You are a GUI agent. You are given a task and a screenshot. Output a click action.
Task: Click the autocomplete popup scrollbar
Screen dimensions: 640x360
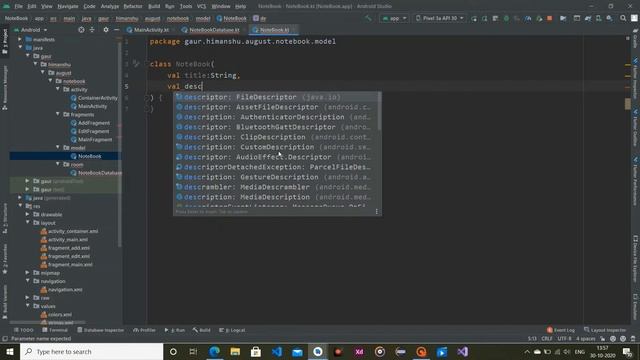380,111
